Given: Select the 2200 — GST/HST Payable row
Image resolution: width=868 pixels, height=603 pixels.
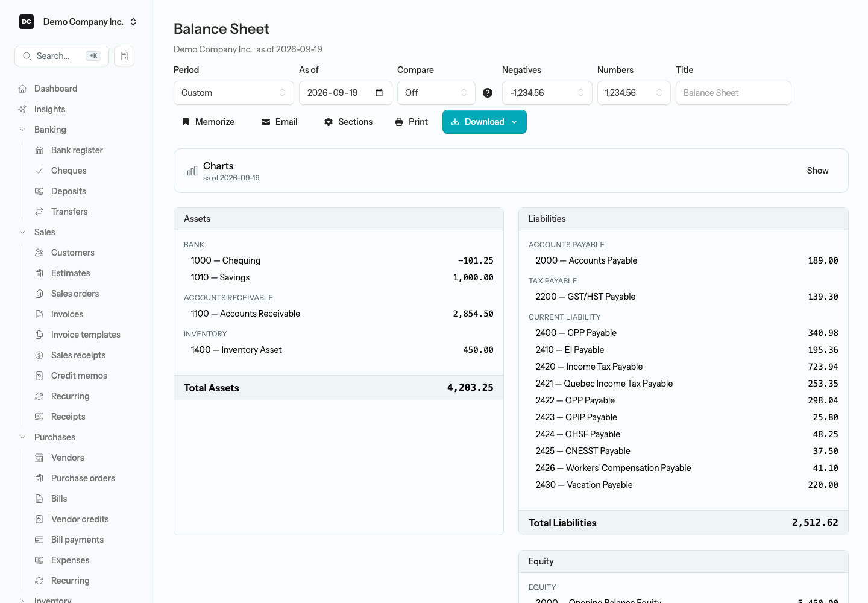Looking at the screenshot, I should coord(684,297).
